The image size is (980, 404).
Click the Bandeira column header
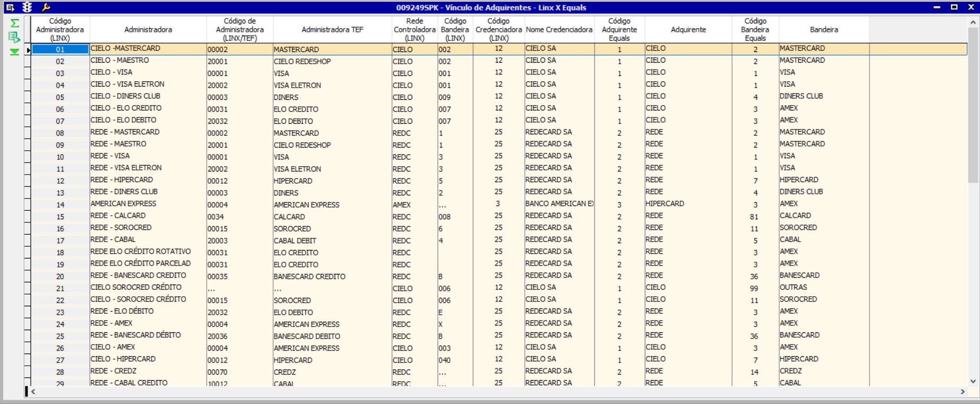(824, 30)
